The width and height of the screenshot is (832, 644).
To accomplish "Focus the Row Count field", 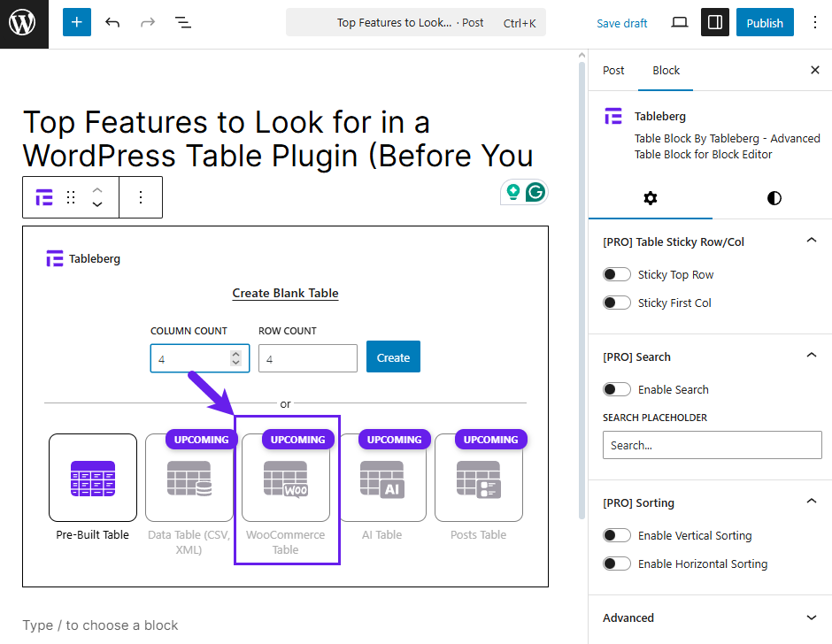I will 308,358.
